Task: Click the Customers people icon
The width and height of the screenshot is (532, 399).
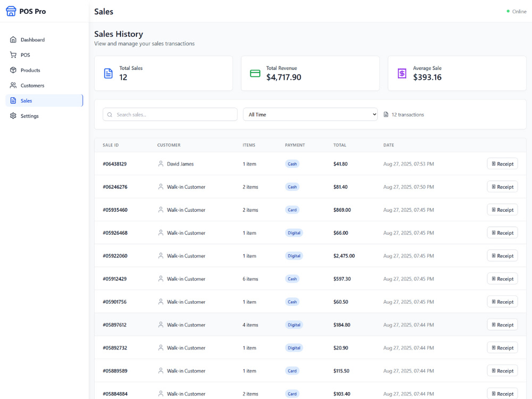Action: 13,86
